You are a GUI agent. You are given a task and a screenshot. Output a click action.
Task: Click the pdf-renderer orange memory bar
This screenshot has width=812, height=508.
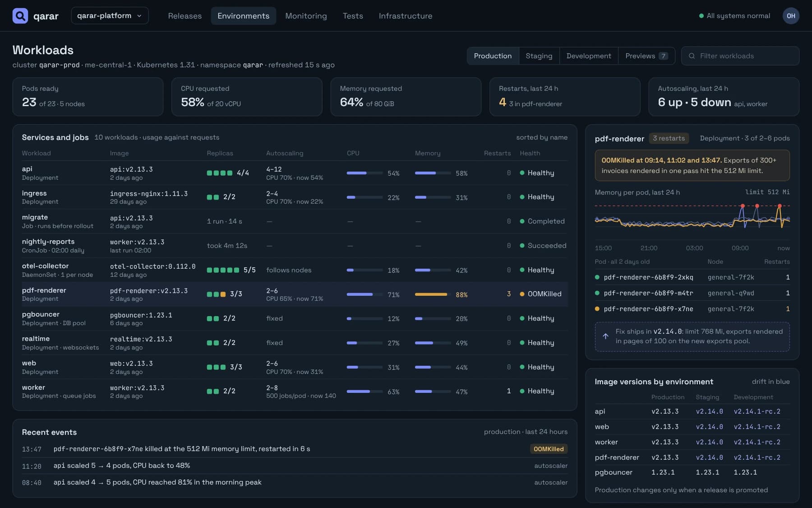[431, 294]
